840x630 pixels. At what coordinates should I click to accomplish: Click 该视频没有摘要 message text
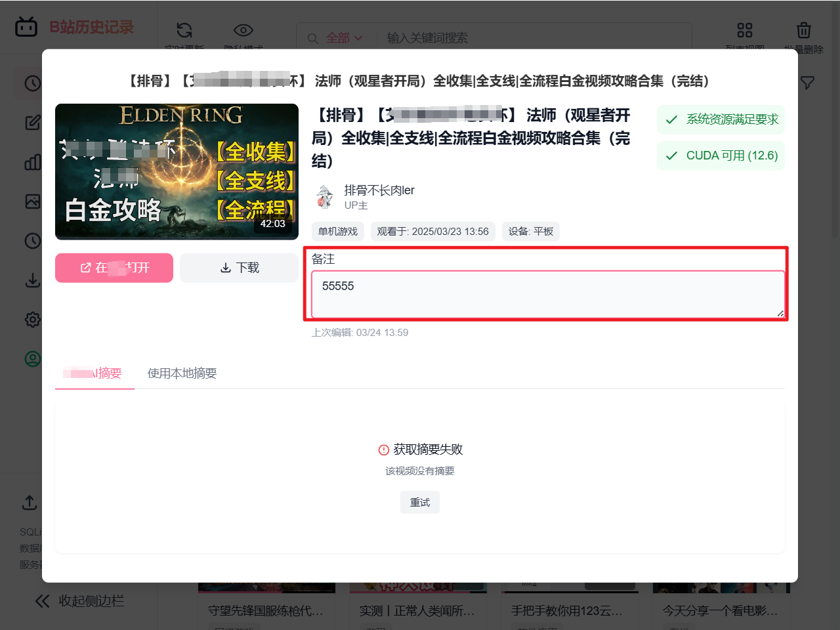point(420,471)
